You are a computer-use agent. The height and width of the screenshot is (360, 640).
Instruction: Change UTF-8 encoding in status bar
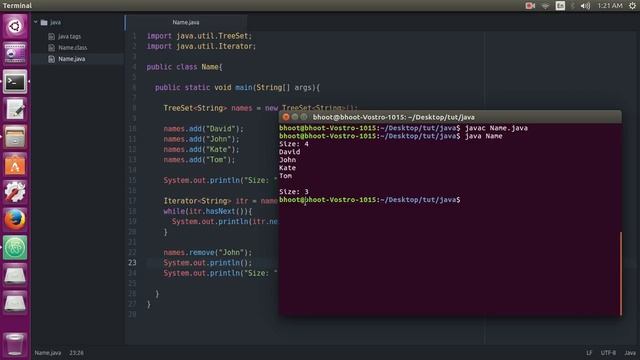click(608, 353)
